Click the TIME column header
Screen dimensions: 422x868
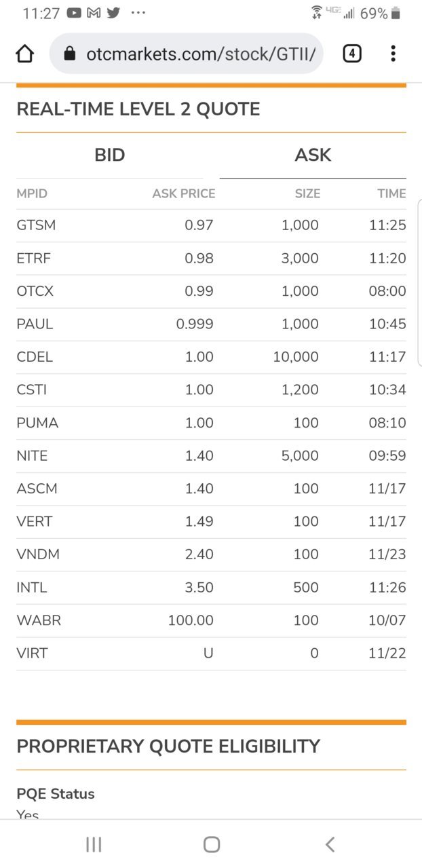pyautogui.click(x=391, y=193)
